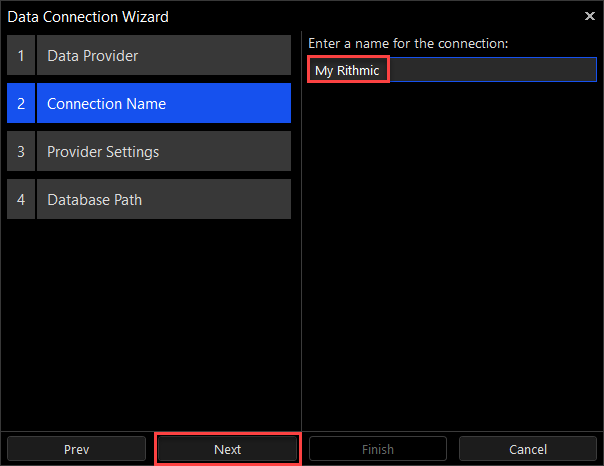The width and height of the screenshot is (604, 466).
Task: Go back with the Prev button
Action: coord(77,450)
